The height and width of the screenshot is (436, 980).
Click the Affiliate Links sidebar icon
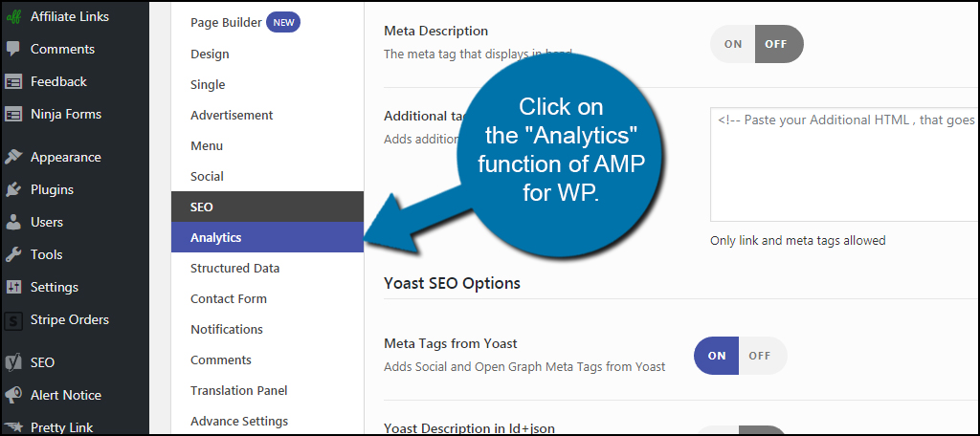pyautogui.click(x=13, y=17)
